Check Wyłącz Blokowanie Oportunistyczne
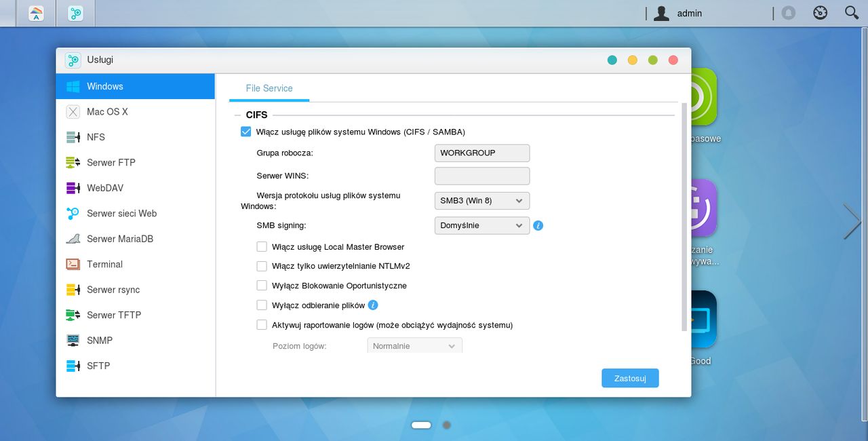 click(262, 286)
